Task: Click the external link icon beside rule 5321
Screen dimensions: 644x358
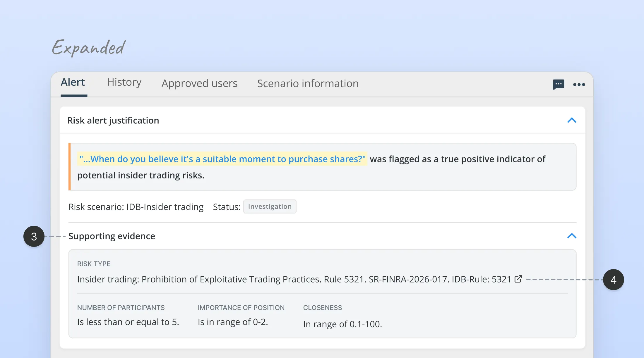Action: tap(518, 279)
